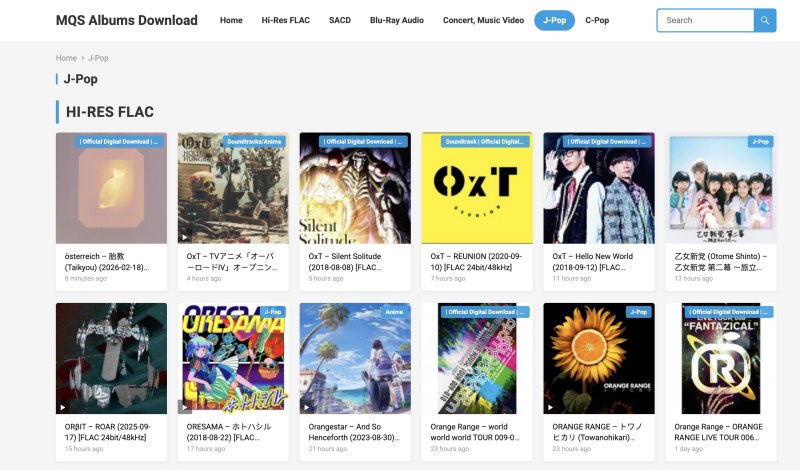Screen dimensions: 800x470
Task: Click the '13 hours ago' timestamp
Action: click(693, 279)
